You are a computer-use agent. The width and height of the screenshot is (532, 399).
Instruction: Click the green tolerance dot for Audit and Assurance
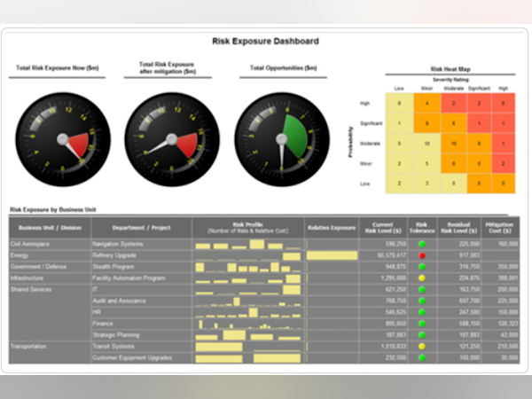pos(422,301)
